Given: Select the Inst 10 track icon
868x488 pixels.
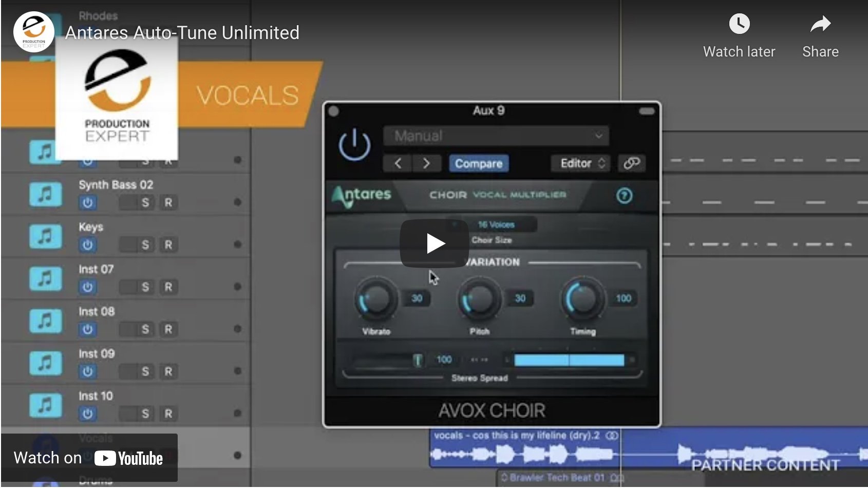Looking at the screenshot, I should click(x=45, y=405).
